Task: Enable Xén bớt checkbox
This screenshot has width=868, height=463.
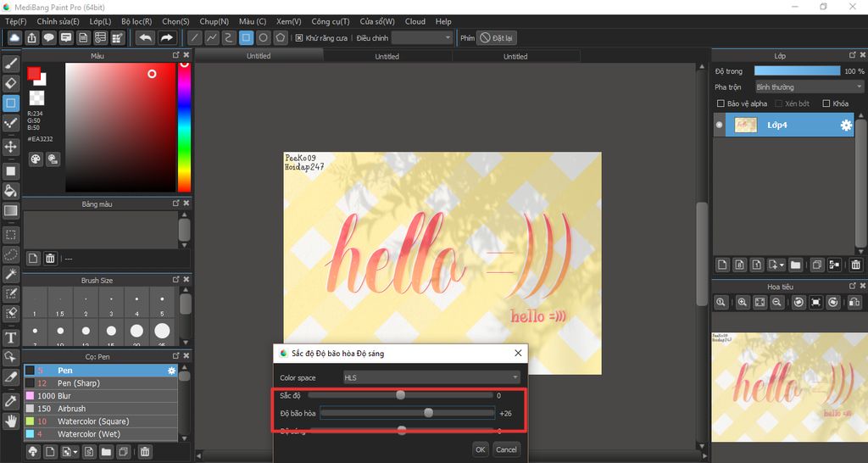Action: (778, 103)
